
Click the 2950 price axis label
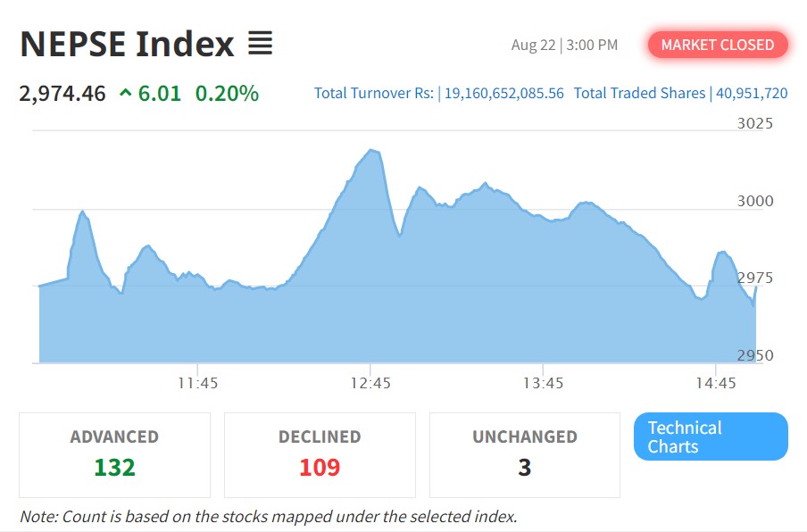coord(755,356)
